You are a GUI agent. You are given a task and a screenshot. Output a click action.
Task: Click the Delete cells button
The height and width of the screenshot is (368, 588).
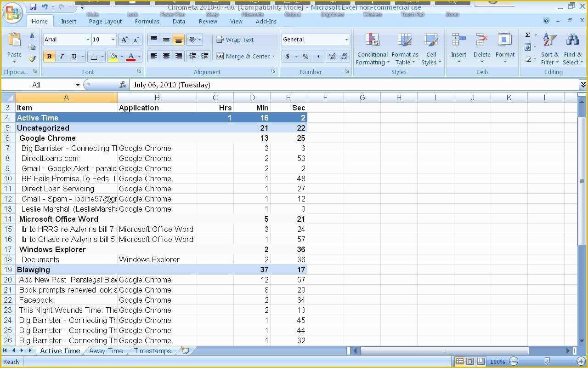(482, 49)
